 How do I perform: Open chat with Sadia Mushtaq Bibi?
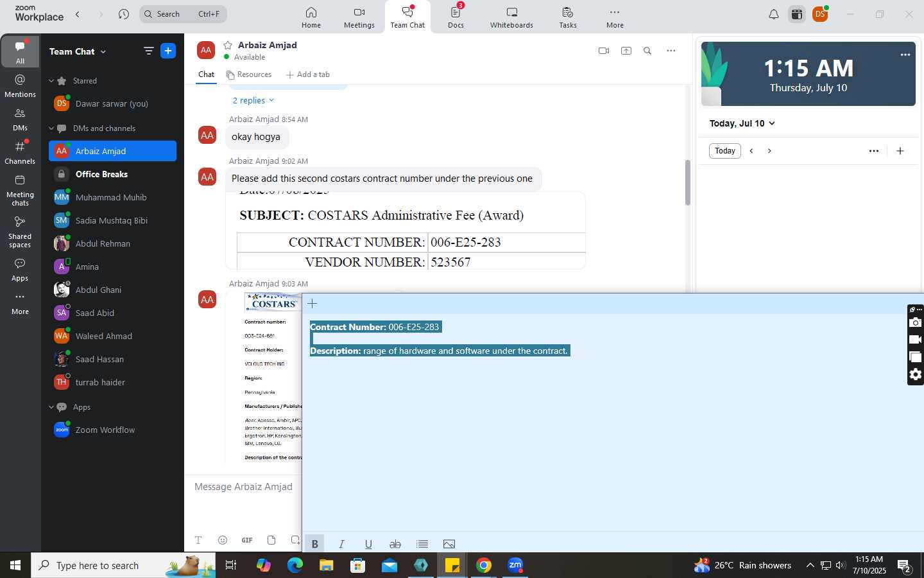(112, 220)
